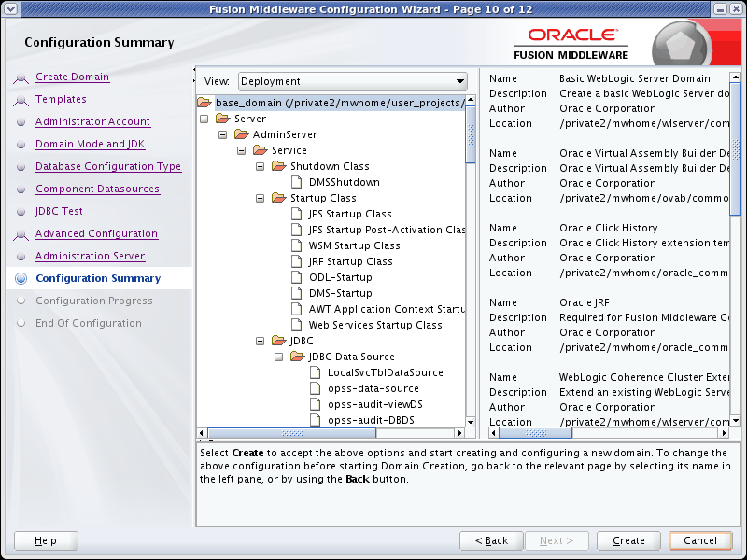Select the ODL-Startup tree item
The width and height of the screenshot is (747, 560).
pos(340,277)
